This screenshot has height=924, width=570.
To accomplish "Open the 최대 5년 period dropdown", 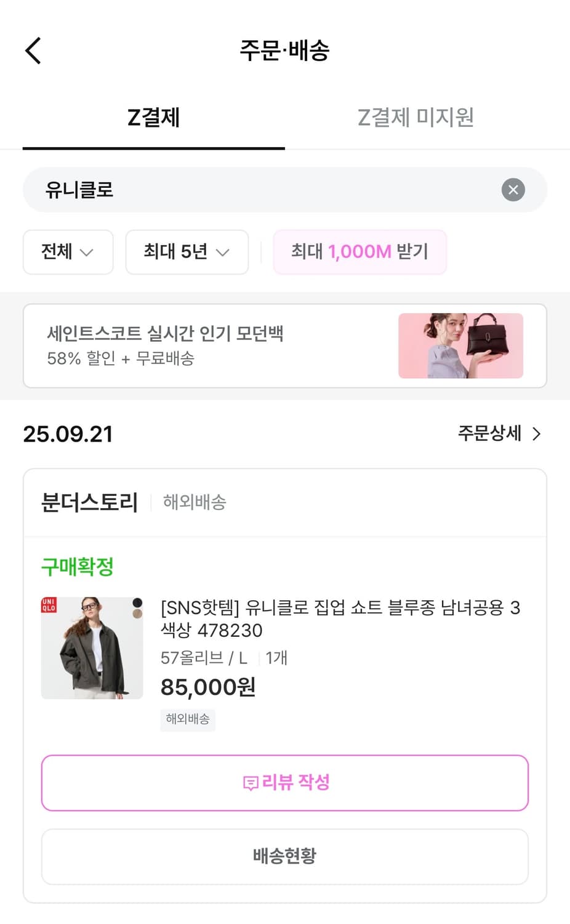I will [187, 252].
